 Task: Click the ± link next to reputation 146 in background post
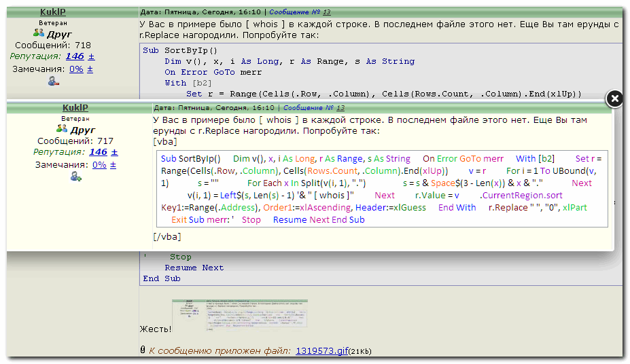[91, 56]
